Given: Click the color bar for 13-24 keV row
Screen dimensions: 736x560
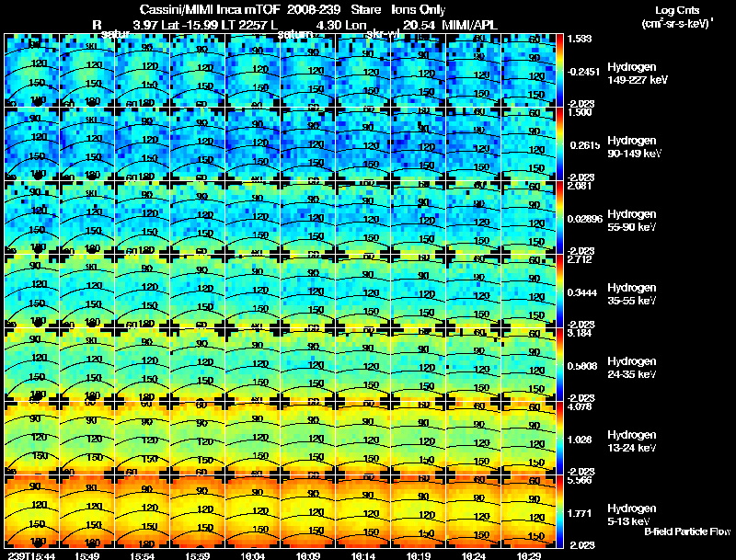Looking at the screenshot, I should click(x=559, y=439).
